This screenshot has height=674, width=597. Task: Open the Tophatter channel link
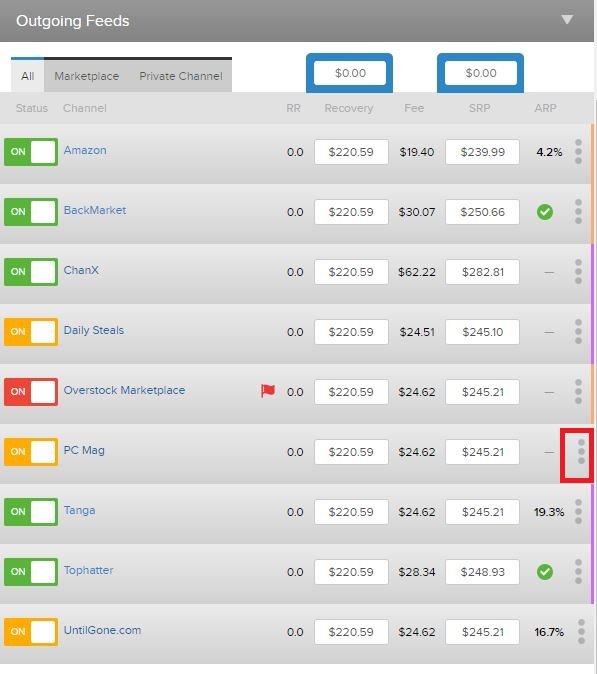[x=89, y=570]
